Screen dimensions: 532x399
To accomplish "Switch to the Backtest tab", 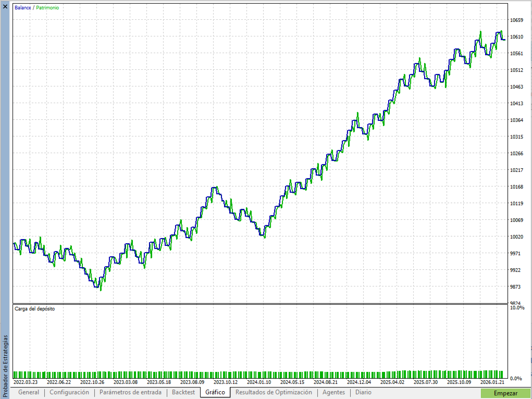I will pos(183,392).
